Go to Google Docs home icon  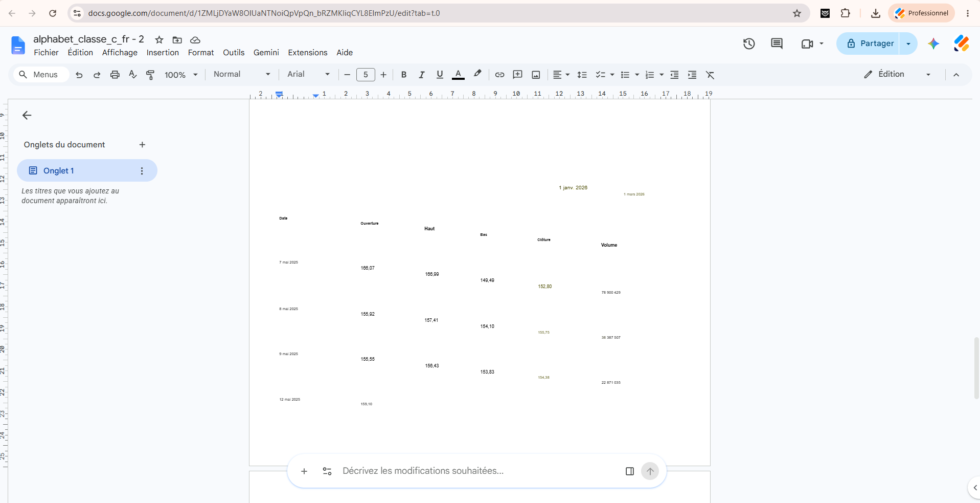[x=18, y=45]
